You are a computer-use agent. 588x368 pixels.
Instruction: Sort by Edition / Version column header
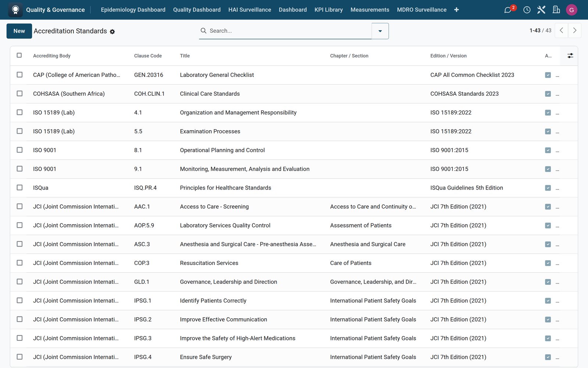448,56
